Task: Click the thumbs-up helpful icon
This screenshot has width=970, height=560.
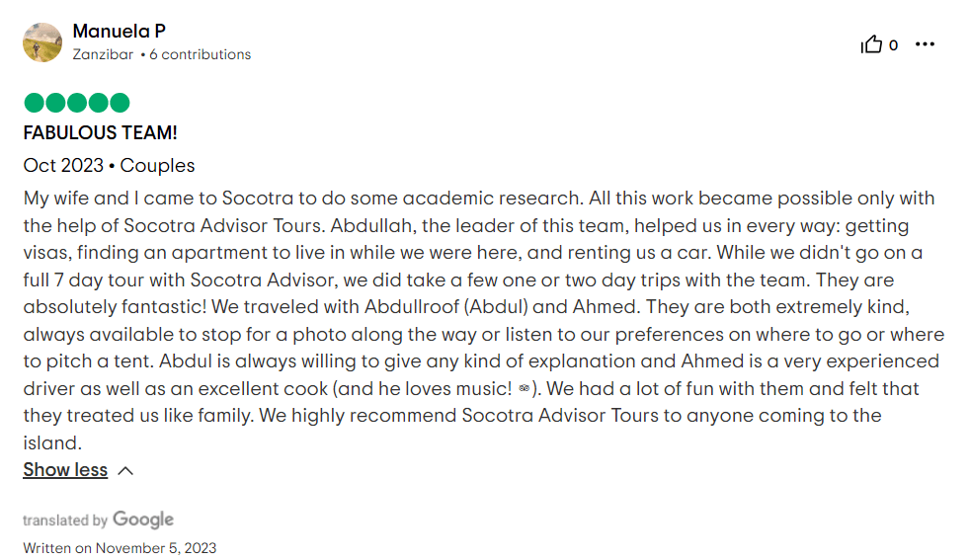Action: coord(871,44)
